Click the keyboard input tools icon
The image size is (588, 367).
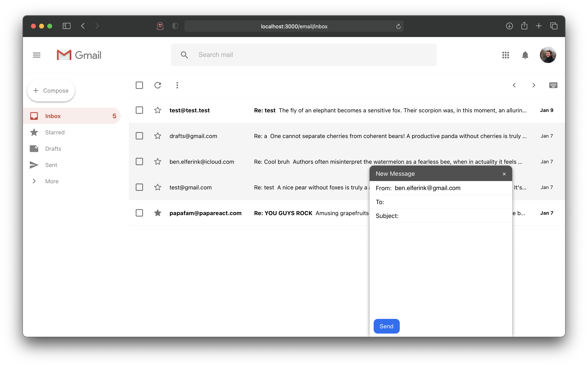pos(553,85)
